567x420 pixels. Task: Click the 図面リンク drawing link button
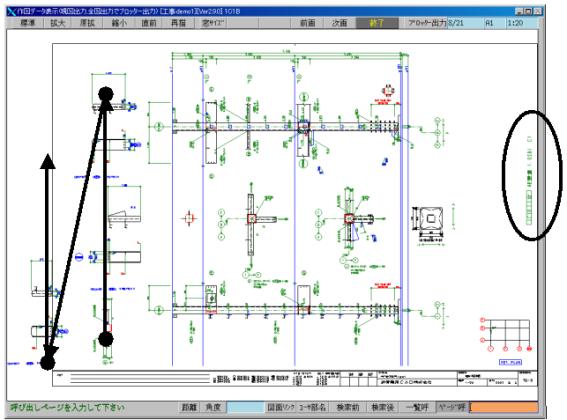point(281,407)
